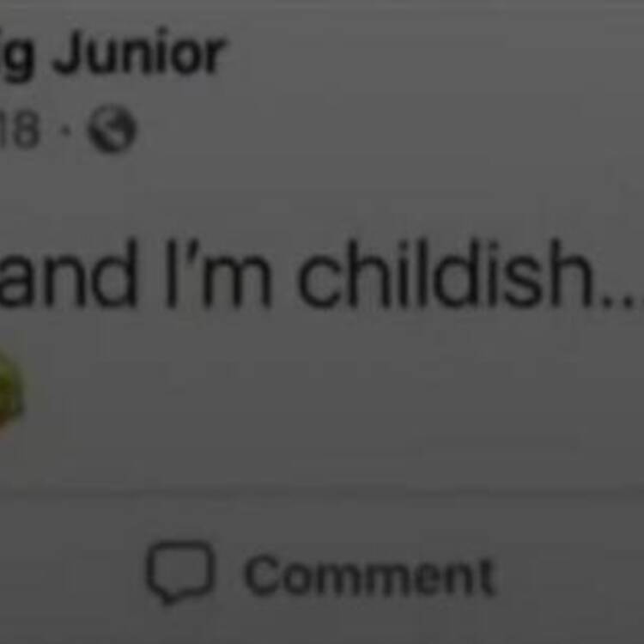Click the blank area right of Comment label
644x644 pixels.
point(571,574)
